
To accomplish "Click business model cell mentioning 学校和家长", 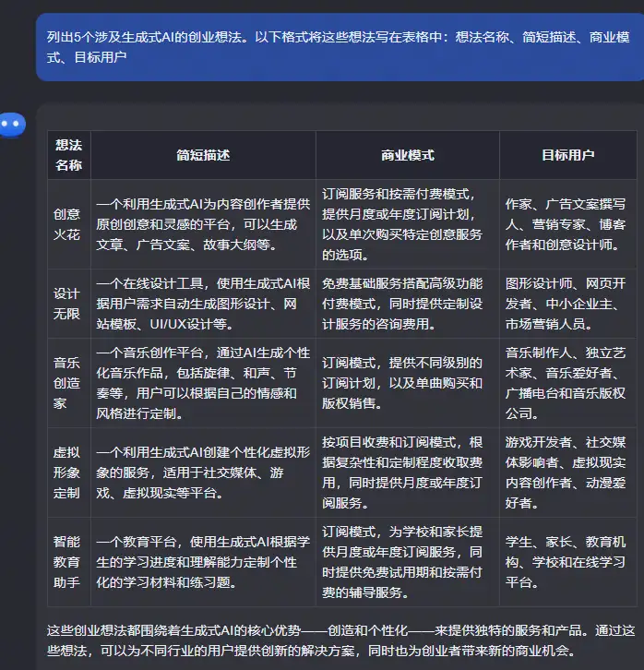I will pos(408,562).
